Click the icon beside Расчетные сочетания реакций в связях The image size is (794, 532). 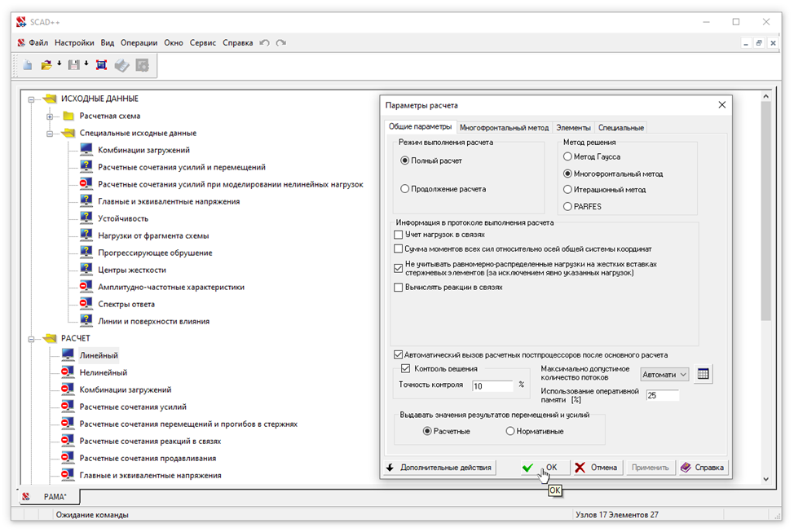pos(68,441)
